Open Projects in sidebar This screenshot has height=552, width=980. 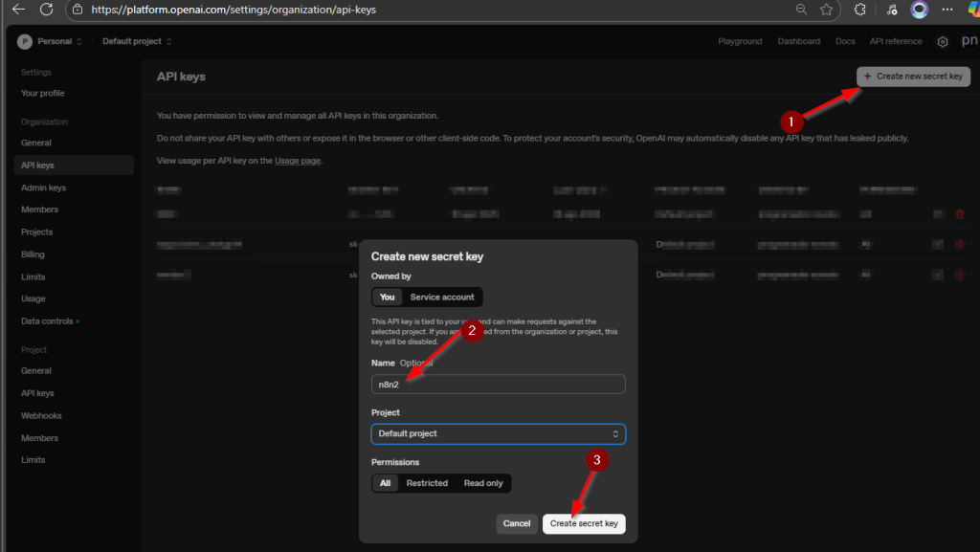tap(37, 232)
